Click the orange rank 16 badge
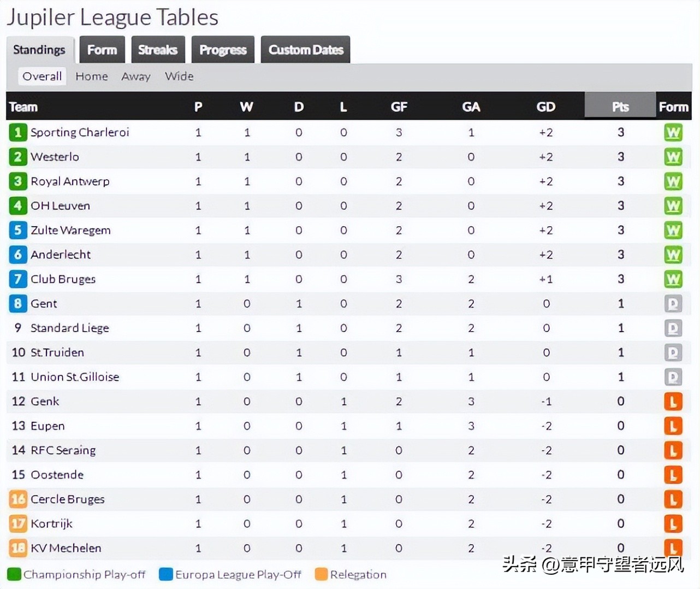The image size is (700, 589). tap(17, 499)
